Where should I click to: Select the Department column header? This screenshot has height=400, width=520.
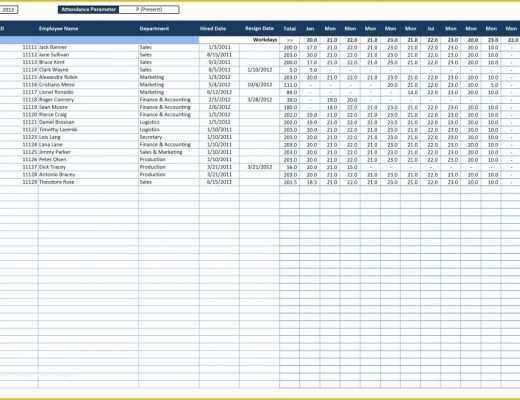pos(154,29)
